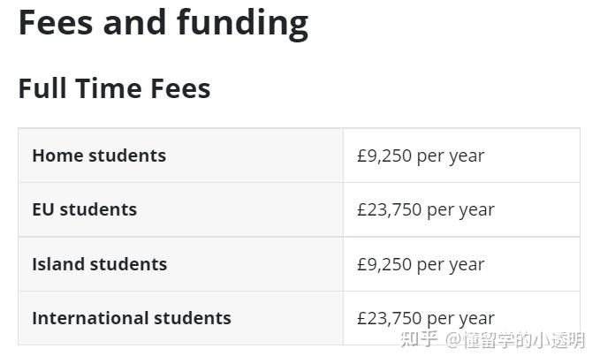
Task: Click the word 'Island' in the third row
Action: click(x=58, y=264)
